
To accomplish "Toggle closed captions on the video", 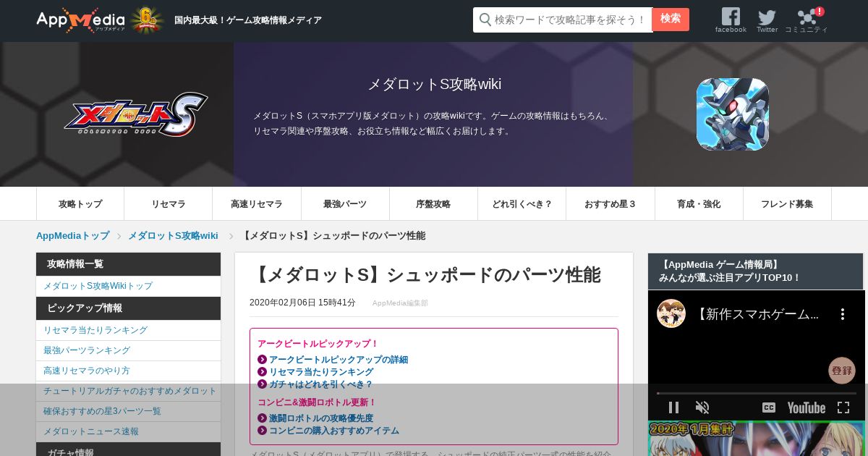I will (769, 408).
